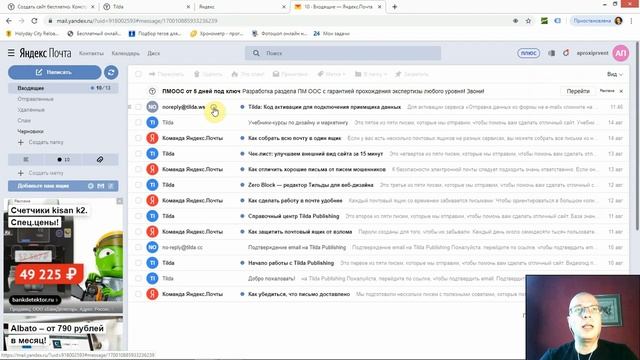Click the browser address bar URL
Viewport: 640px width, 360px height.
click(x=137, y=21)
